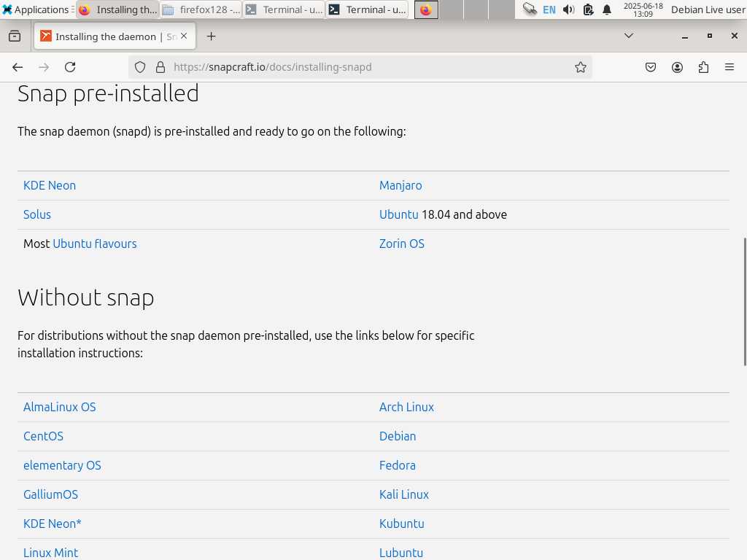Go back using the back arrow
The width and height of the screenshot is (747, 560).
pos(18,67)
